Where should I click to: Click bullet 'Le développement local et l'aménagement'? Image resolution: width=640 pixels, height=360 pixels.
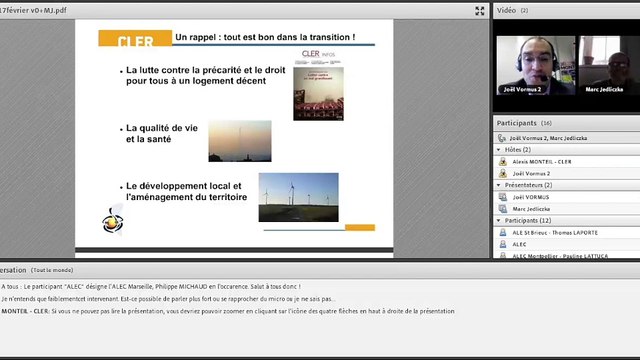(186, 191)
